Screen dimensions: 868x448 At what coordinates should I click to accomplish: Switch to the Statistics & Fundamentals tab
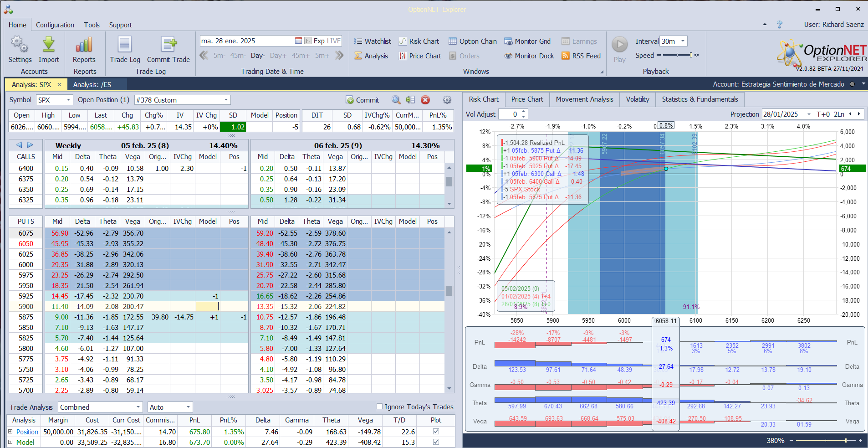pyautogui.click(x=700, y=99)
